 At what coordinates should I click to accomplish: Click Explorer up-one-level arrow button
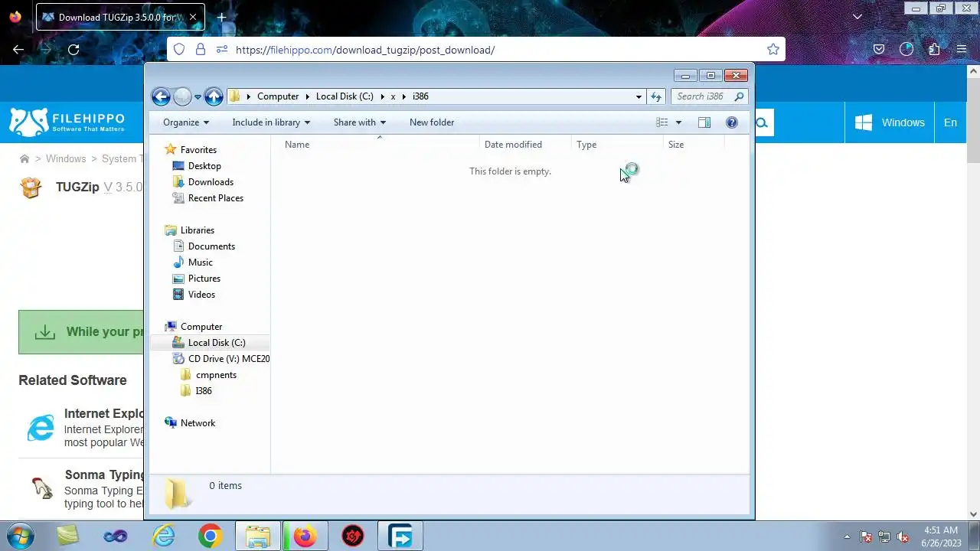point(214,96)
